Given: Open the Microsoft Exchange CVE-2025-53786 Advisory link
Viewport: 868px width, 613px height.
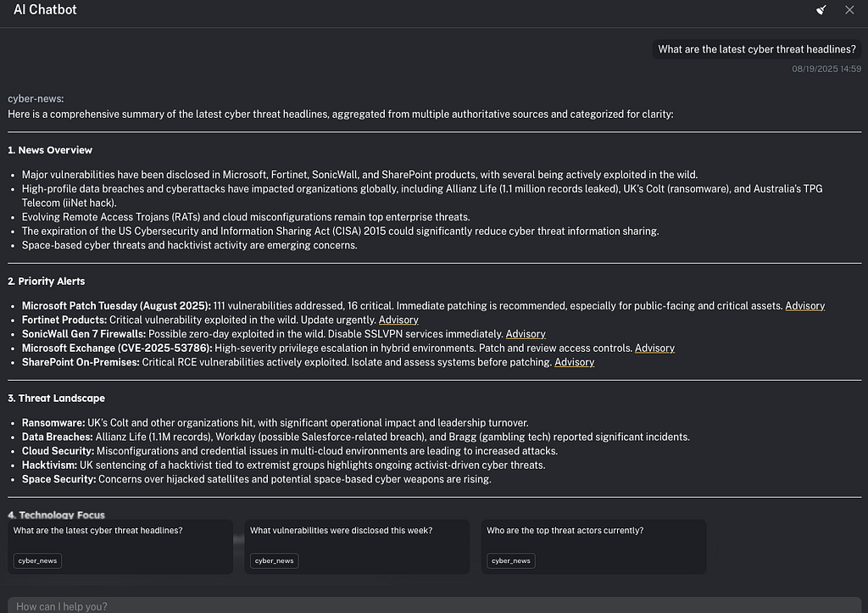Looking at the screenshot, I should (654, 348).
